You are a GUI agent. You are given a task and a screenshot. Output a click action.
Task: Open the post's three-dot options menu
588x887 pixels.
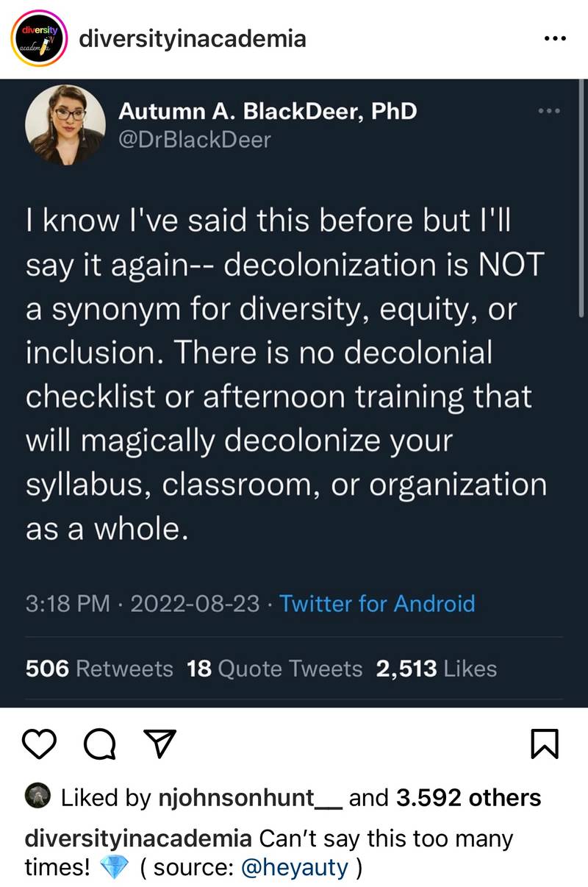555,38
